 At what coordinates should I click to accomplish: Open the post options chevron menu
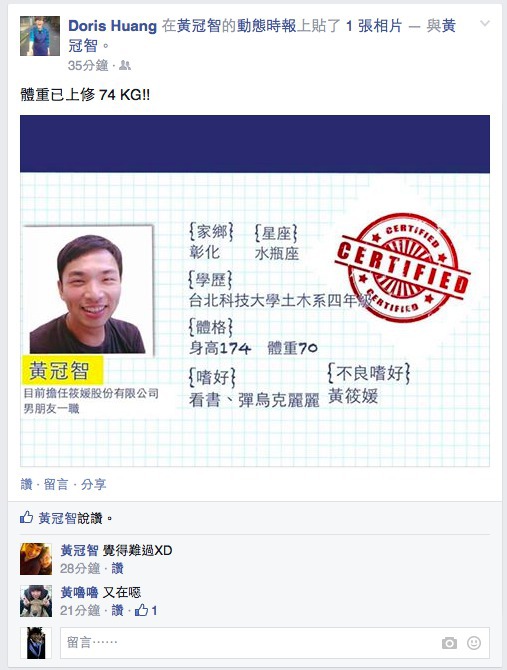485,24
